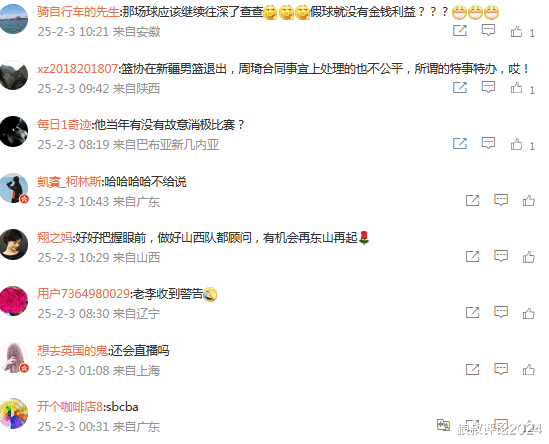Translate 开个咖啡店8's comment

coord(443,425)
